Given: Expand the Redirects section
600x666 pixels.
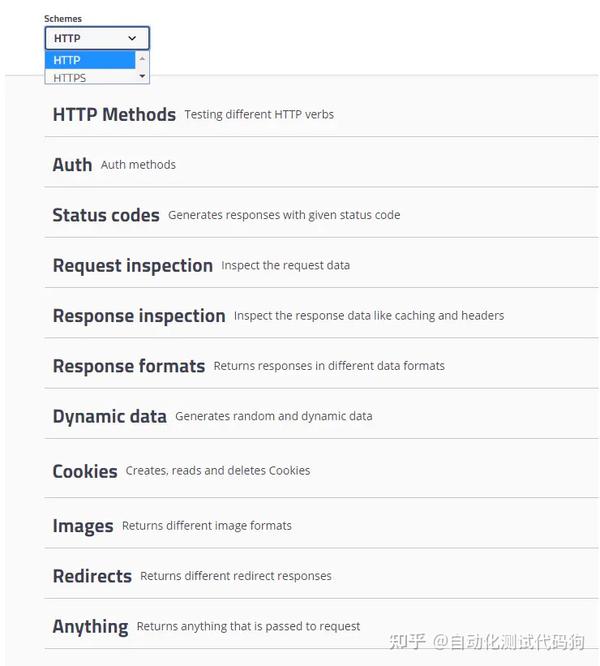Looking at the screenshot, I should click(92, 576).
